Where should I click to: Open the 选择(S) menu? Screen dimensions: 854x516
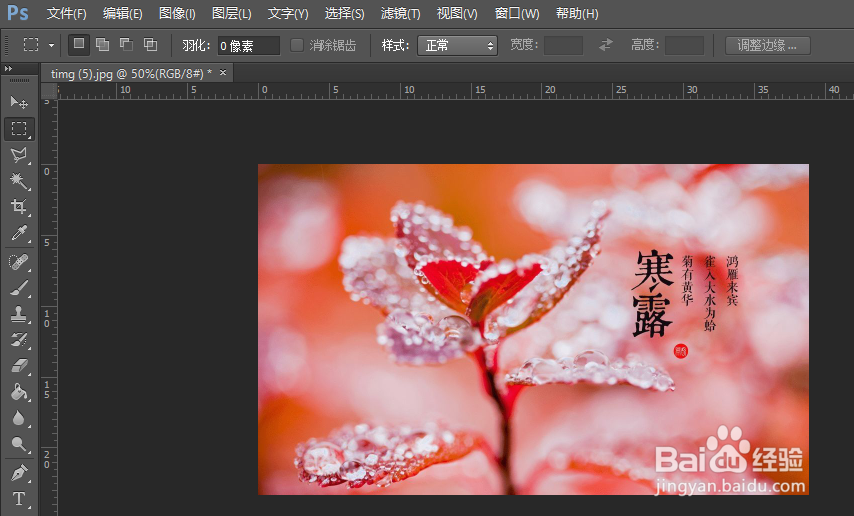344,13
